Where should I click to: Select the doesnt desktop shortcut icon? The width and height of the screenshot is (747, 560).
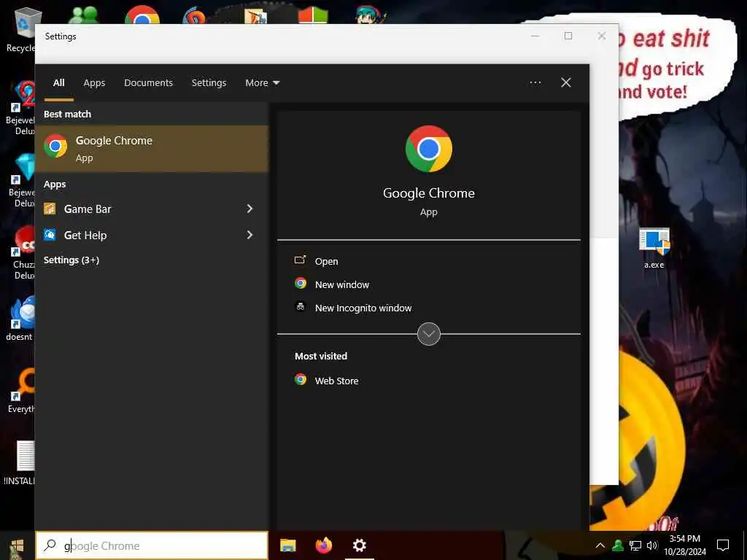pyautogui.click(x=20, y=318)
